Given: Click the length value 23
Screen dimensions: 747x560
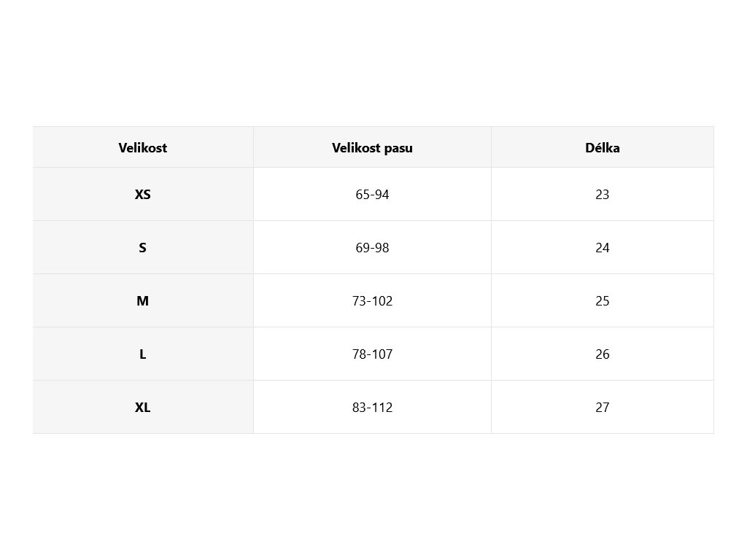Looking at the screenshot, I should tap(602, 195).
